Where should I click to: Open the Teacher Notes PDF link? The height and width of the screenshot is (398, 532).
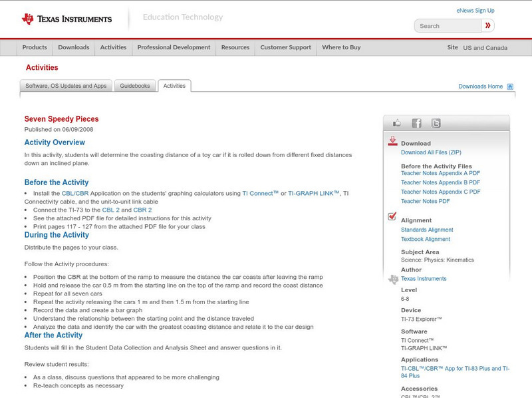(x=425, y=202)
